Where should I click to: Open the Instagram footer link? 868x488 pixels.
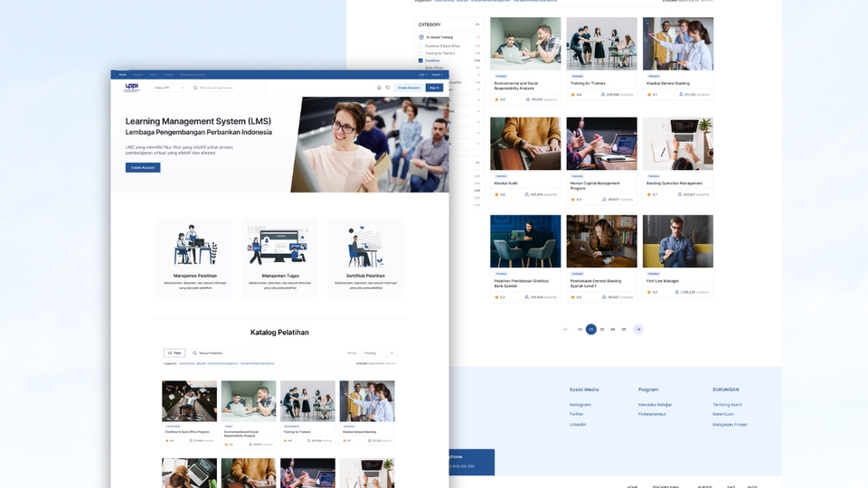[580, 405]
